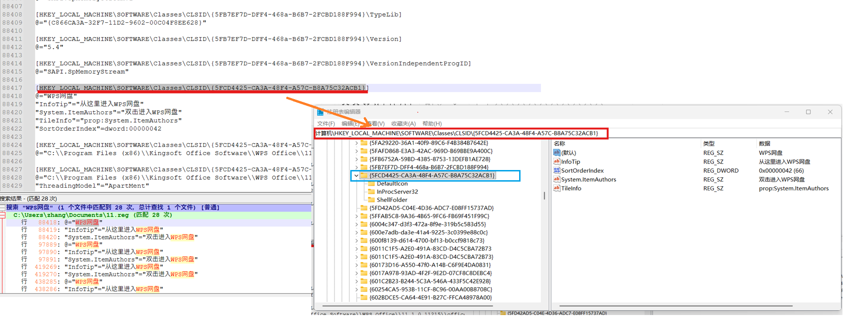Image resolution: width=868 pixels, height=328 pixels.
Task: Click the prop:System.ItemAuthors data cell
Action: (794, 188)
